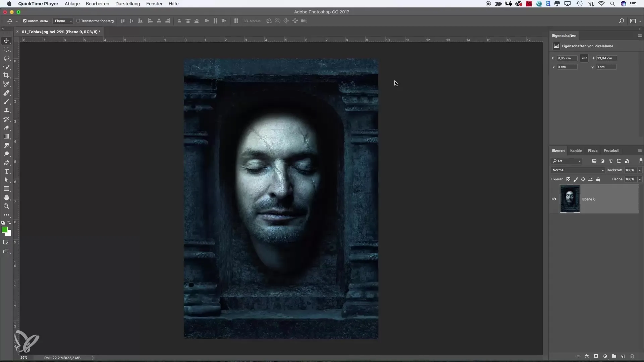Open the Fläche fill dropdown arrow
The height and width of the screenshot is (362, 644).
click(640, 179)
